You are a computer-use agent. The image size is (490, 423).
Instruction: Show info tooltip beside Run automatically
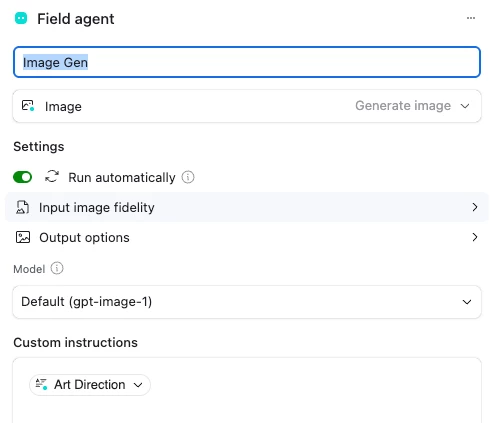[188, 177]
